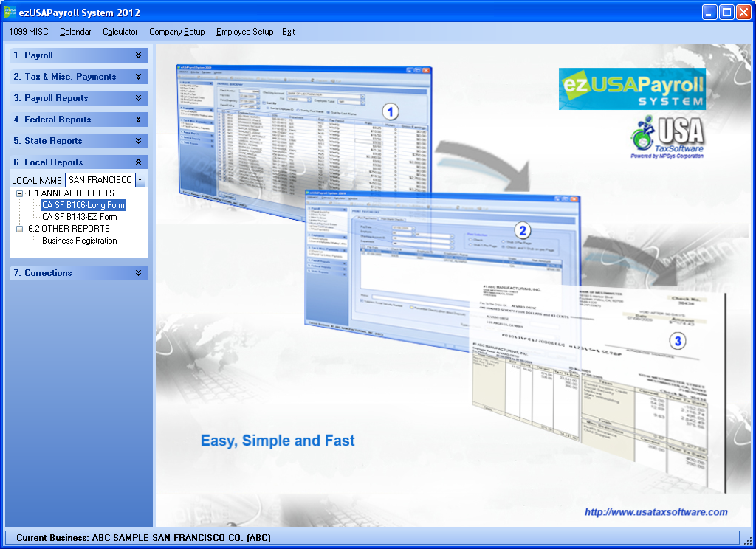Screen dimensions: 756x549
Task: Open the LOCAL NAME dropdown arrow
Action: tap(140, 180)
